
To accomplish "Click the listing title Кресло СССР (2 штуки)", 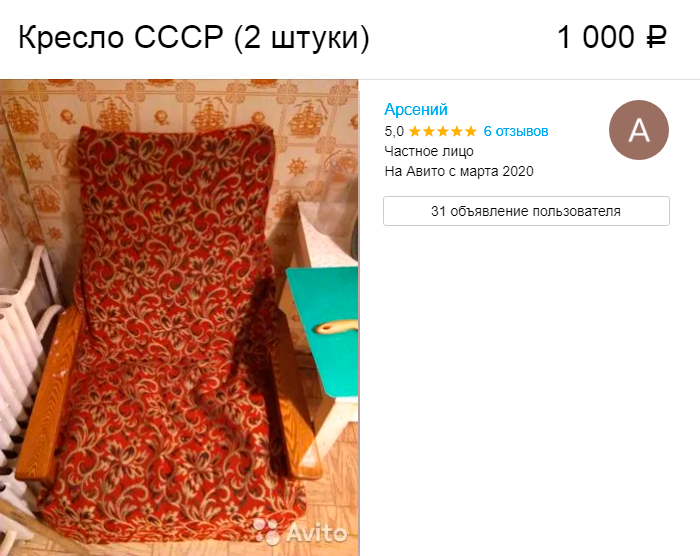I will (194, 37).
